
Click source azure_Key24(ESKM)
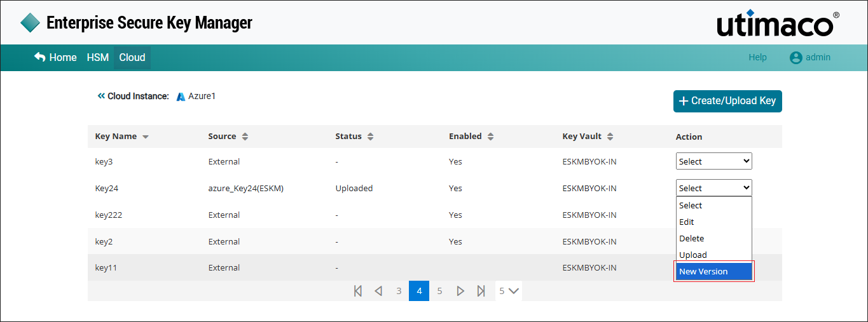tap(245, 189)
